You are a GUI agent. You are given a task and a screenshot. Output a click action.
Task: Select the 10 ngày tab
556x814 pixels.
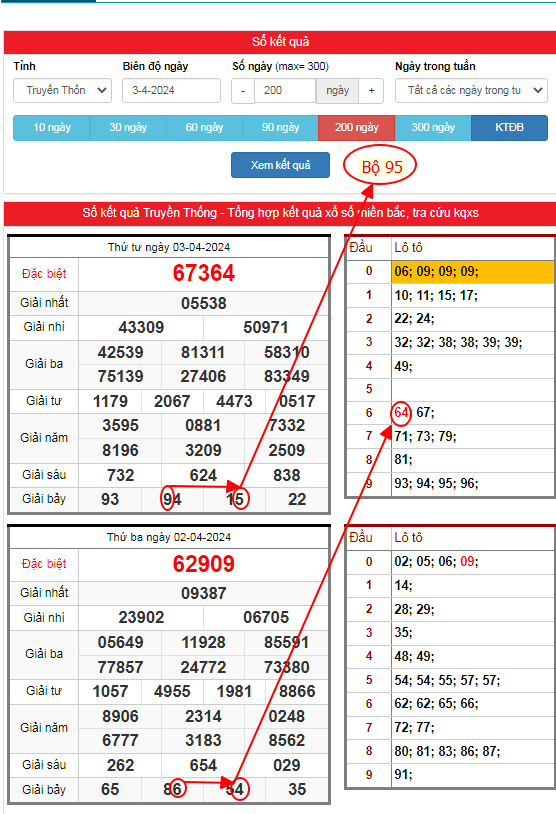(51, 128)
